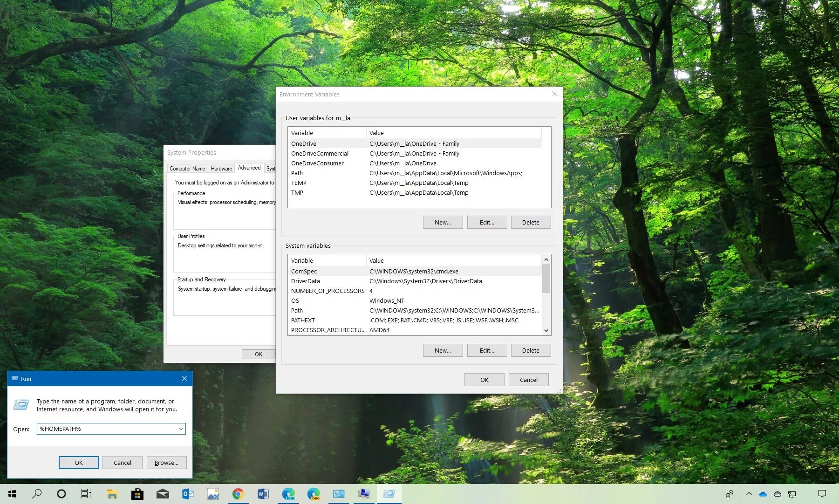The width and height of the screenshot is (839, 504).
Task: Close the Run dialog
Action: pyautogui.click(x=184, y=378)
